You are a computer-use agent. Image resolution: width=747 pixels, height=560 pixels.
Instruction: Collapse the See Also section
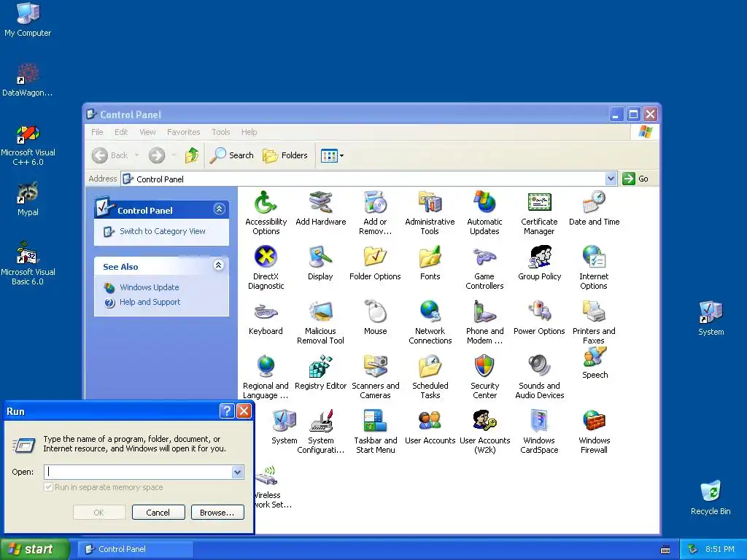click(x=219, y=265)
